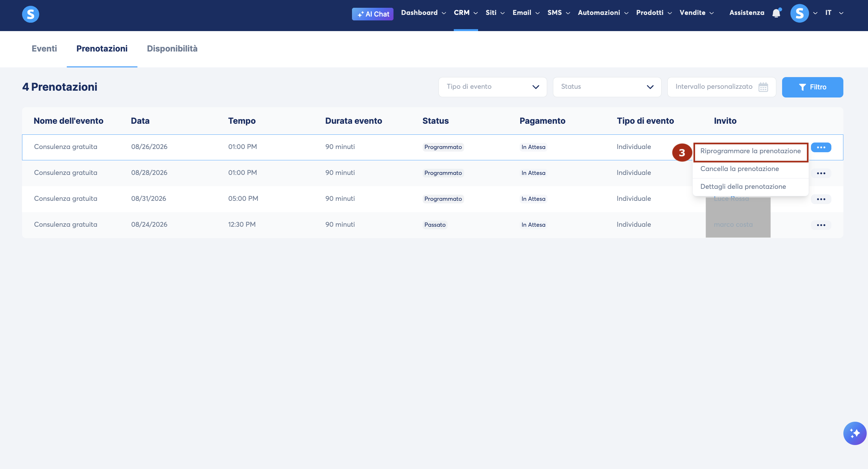Expand the CRM menu
Viewport: 868px width, 469px height.
[x=466, y=13]
